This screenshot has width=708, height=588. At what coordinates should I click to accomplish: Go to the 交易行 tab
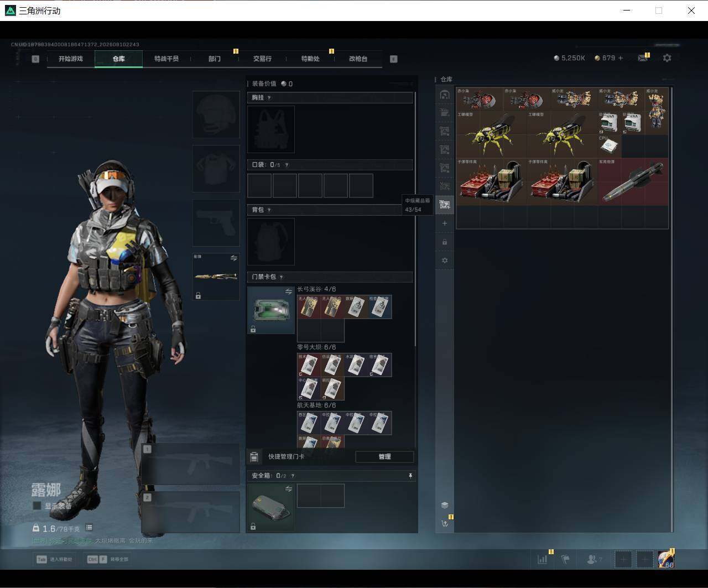tap(262, 59)
